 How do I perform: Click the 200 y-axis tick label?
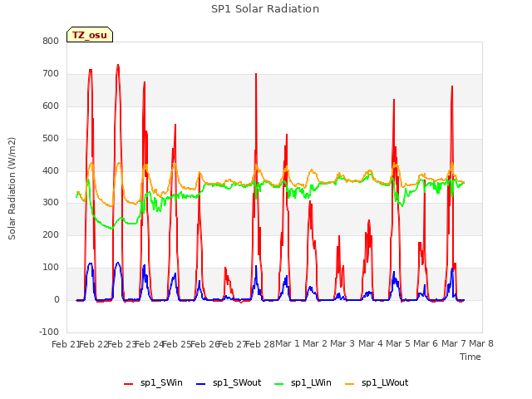pyautogui.click(x=51, y=234)
